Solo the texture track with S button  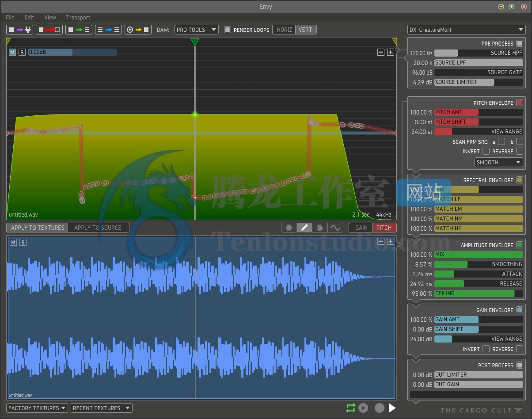tap(23, 242)
